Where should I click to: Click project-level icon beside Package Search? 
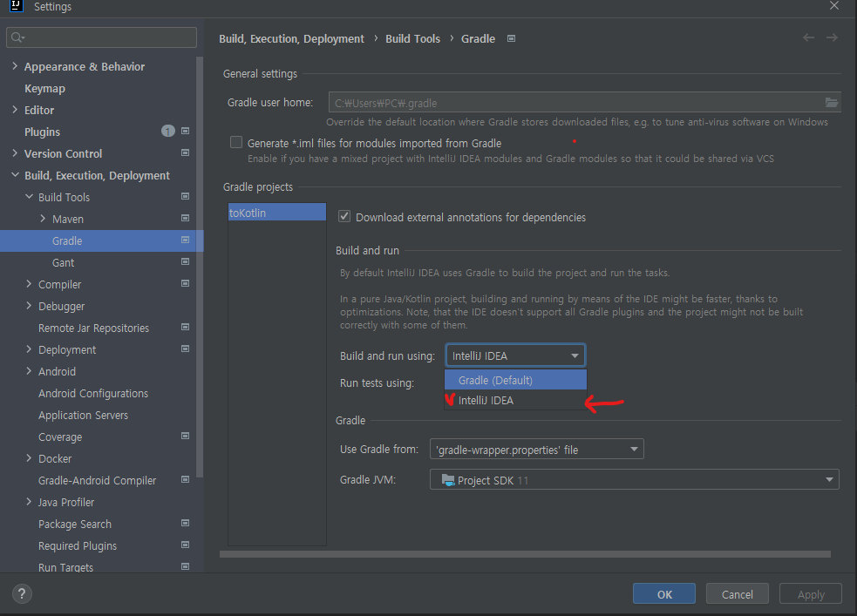tap(186, 524)
